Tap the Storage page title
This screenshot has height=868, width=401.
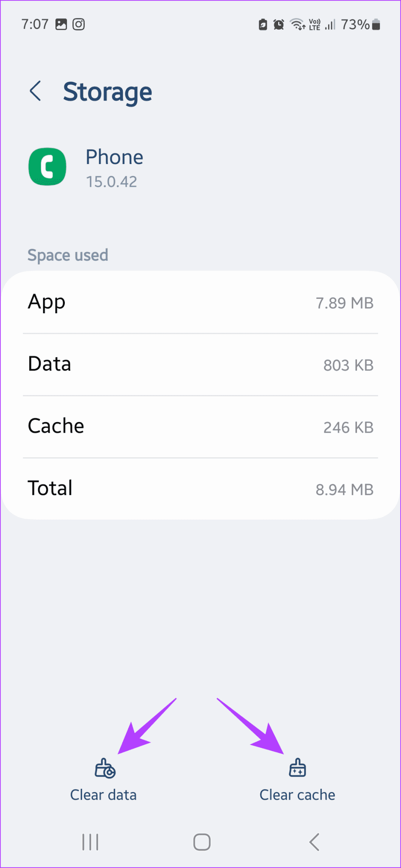coord(108,92)
